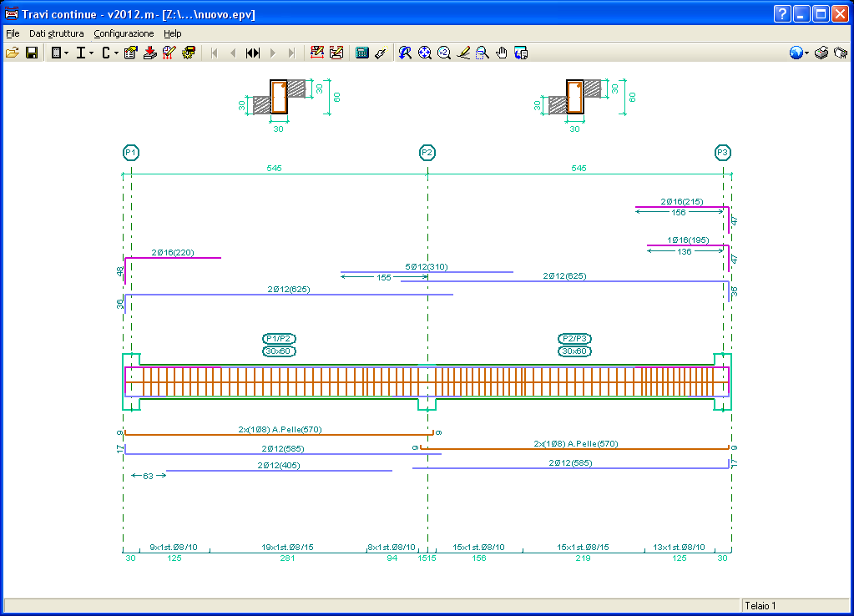Screen dimensions: 854x616
Task: Jump to first/last beam navigation button
Action: click(253, 53)
